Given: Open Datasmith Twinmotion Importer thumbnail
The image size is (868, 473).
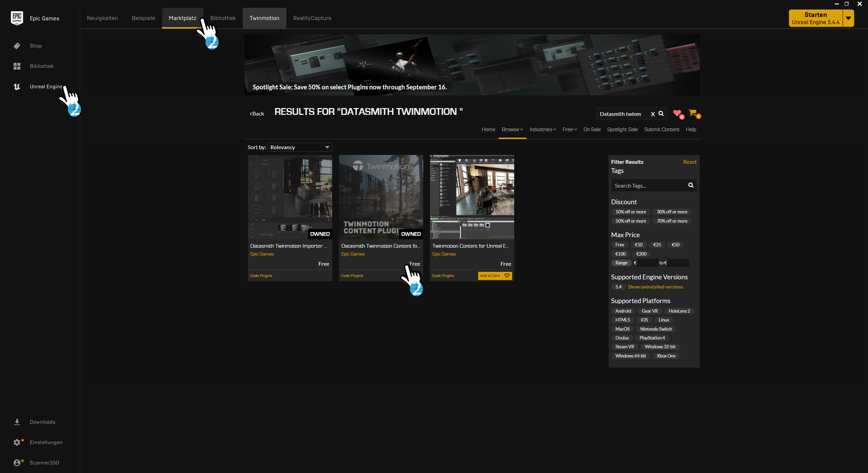Looking at the screenshot, I should coord(290,197).
